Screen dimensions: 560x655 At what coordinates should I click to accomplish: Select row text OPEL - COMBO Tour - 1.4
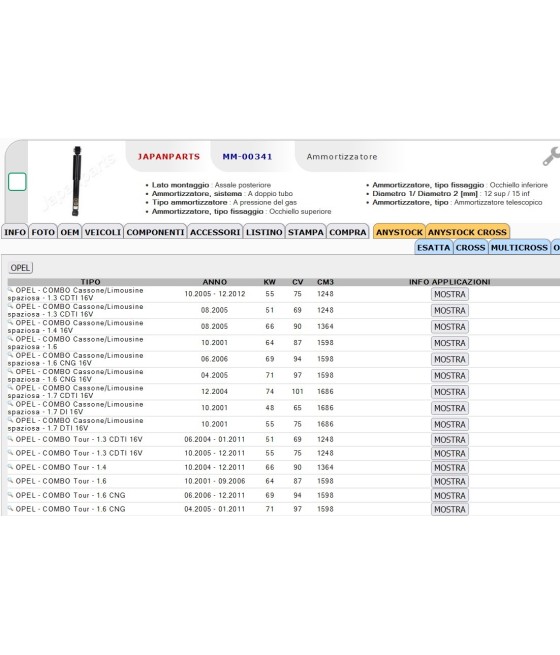point(61,467)
